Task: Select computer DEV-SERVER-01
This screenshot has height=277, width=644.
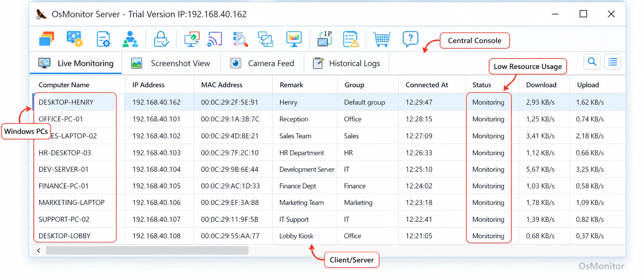Action: point(63,169)
